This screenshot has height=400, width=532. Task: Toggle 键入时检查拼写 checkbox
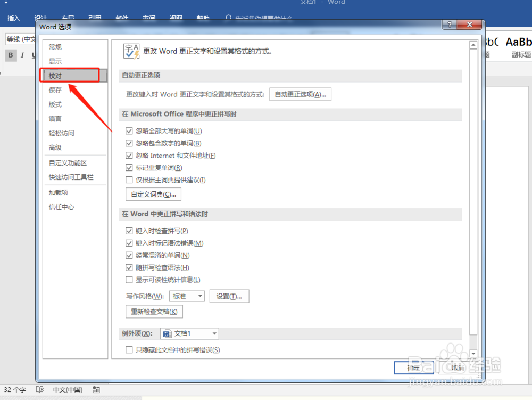[129, 231]
